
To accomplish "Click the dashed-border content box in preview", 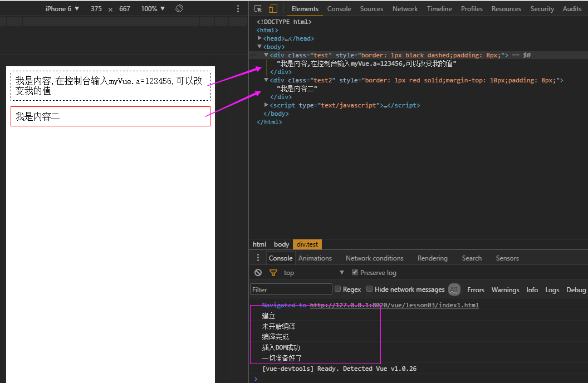I will pyautogui.click(x=110, y=86).
